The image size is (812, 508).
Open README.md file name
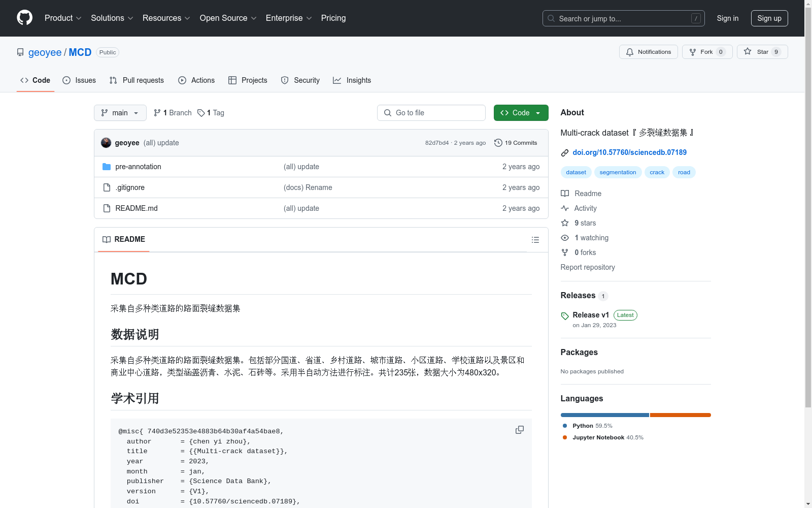tap(137, 208)
